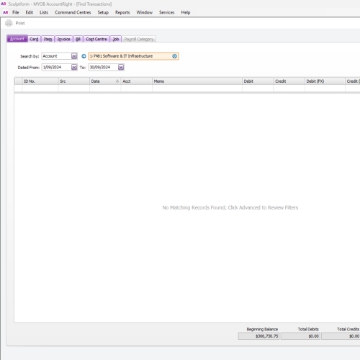Open the Help menu
This screenshot has width=360, height=360.
pos(186,12)
